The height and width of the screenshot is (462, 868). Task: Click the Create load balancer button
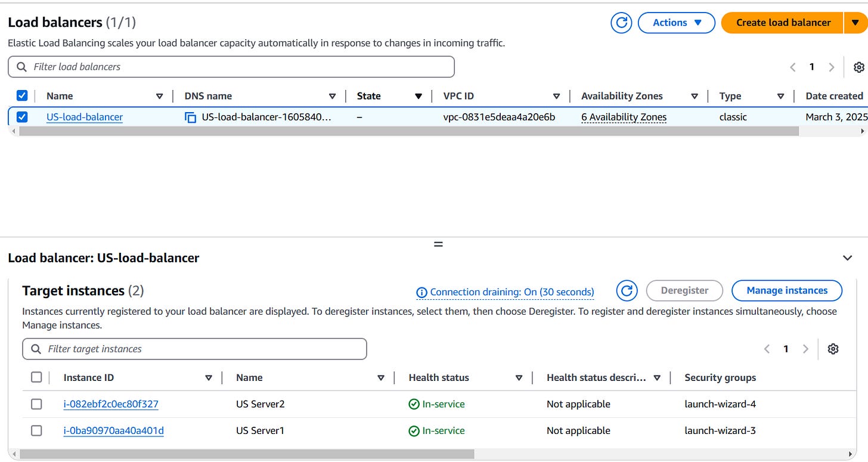click(x=782, y=22)
